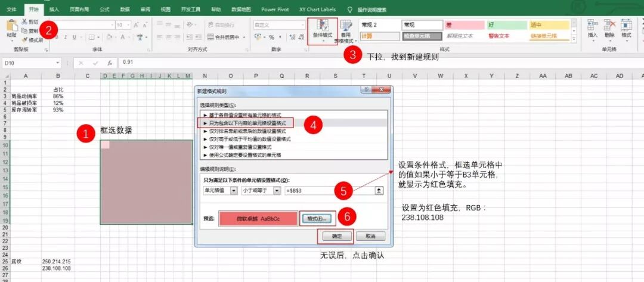Open the font name dropdown
This screenshot has width=644, height=282.
pyautogui.click(x=112, y=25)
